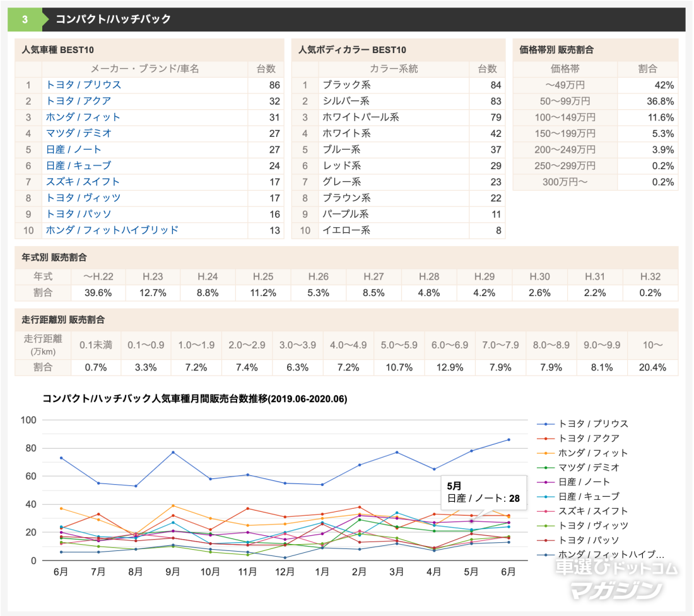Open the トヨタ / プリウス link in the BEST10 table
Screen dimensions: 694x616
pyautogui.click(x=83, y=85)
